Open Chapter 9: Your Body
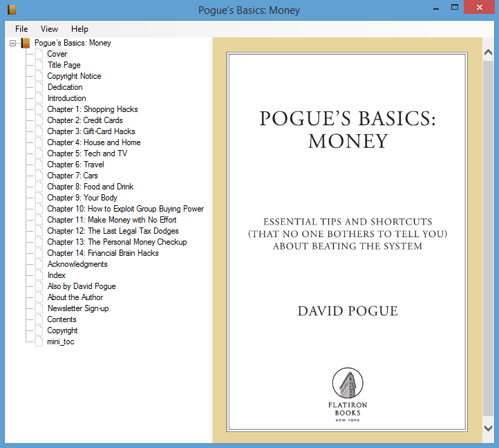The width and height of the screenshot is (499, 448). (x=82, y=198)
